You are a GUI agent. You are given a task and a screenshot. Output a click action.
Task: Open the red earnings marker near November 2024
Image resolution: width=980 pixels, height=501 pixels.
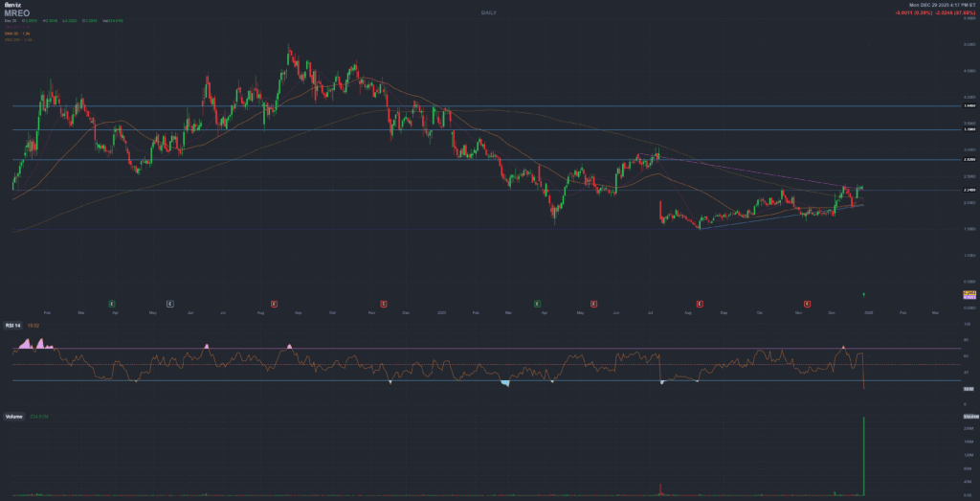click(x=384, y=303)
